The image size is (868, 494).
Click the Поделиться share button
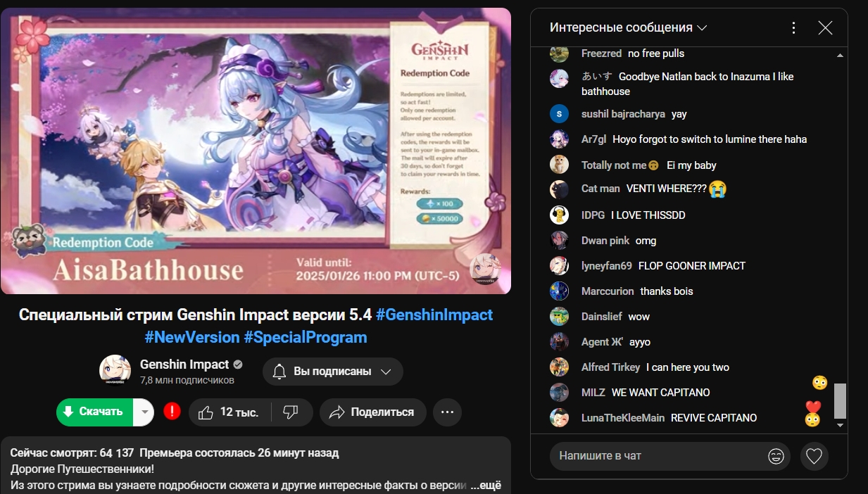coord(373,412)
